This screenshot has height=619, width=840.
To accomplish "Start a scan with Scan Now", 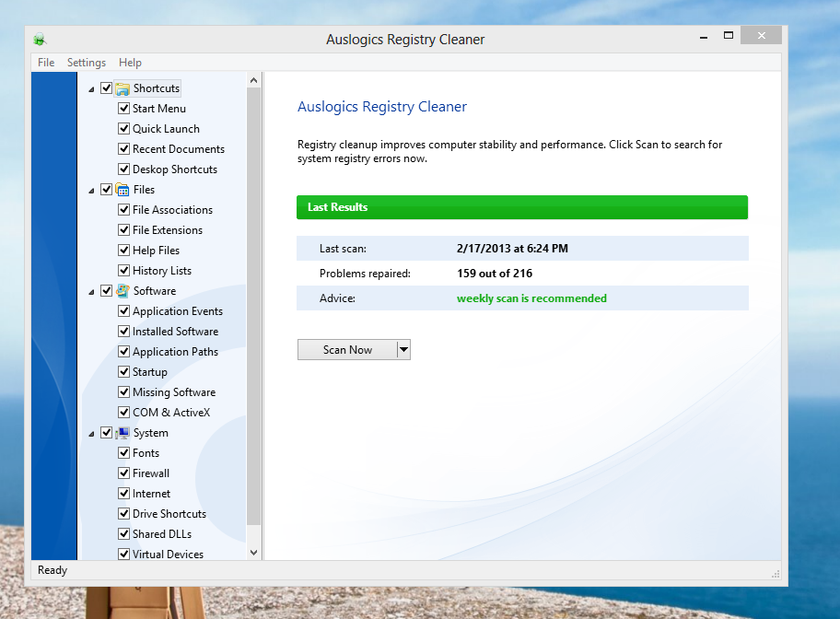I will pos(347,350).
